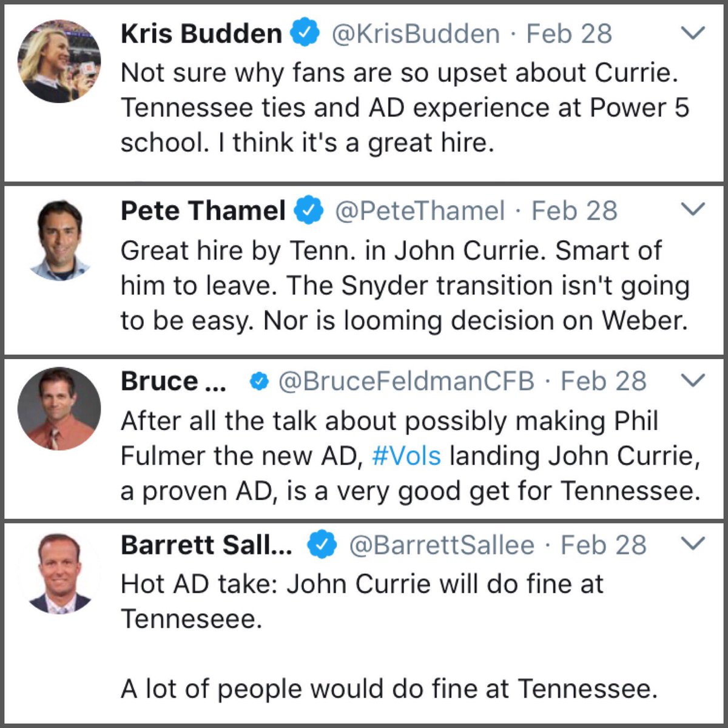Visit the @BruceFeldmanCFB handle
The height and width of the screenshot is (728, 728).
pyautogui.click(x=406, y=382)
